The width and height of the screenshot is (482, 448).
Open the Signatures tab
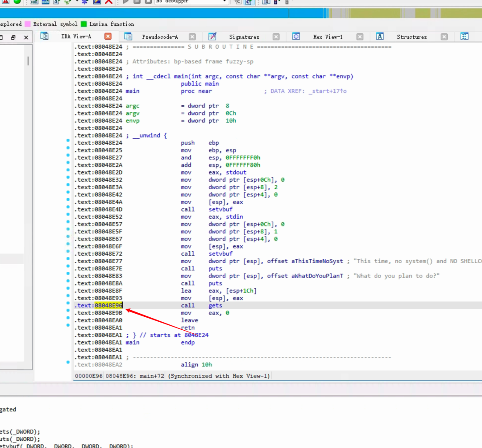click(244, 37)
